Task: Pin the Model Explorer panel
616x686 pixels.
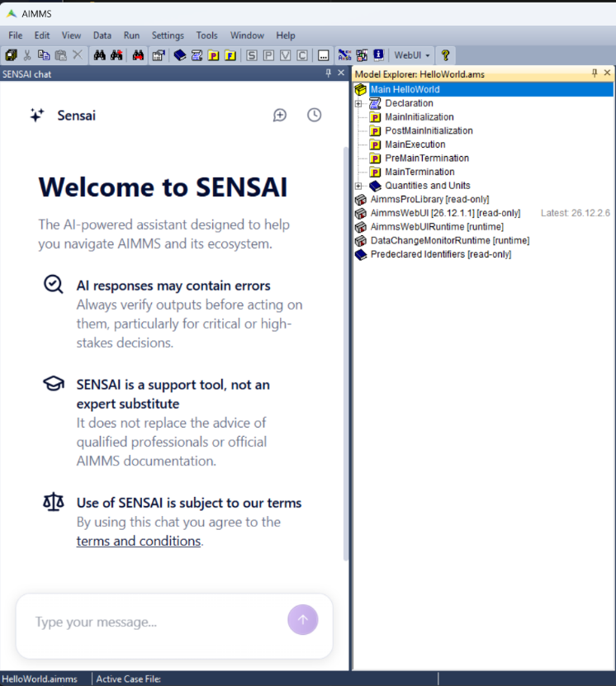Action: tap(595, 73)
